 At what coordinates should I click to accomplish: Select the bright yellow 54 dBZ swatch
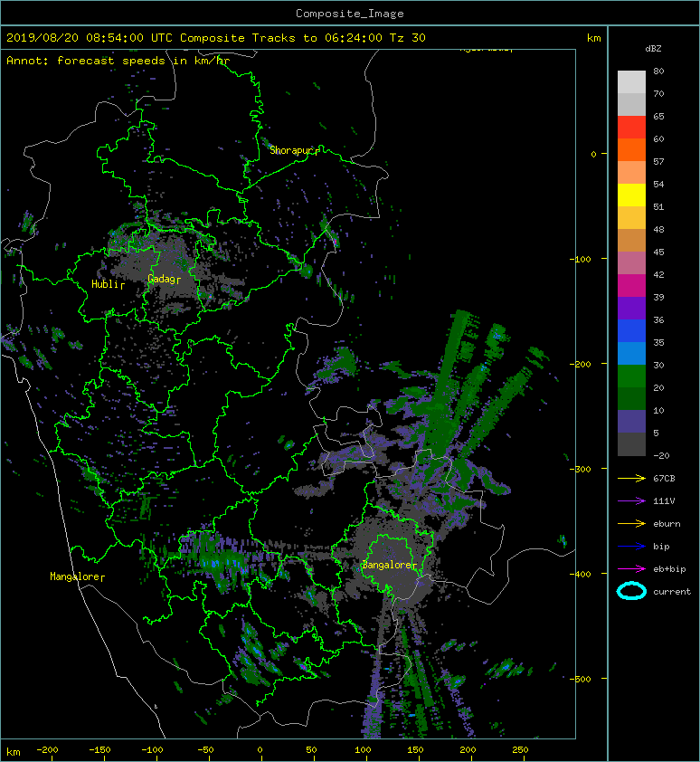[631, 195]
